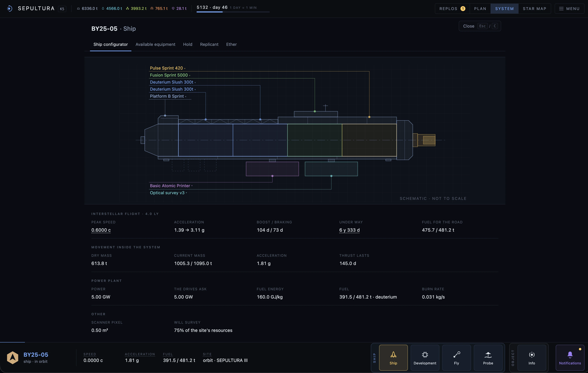The height and width of the screenshot is (373, 588).
Task: Open the Hold tab
Action: point(188,44)
